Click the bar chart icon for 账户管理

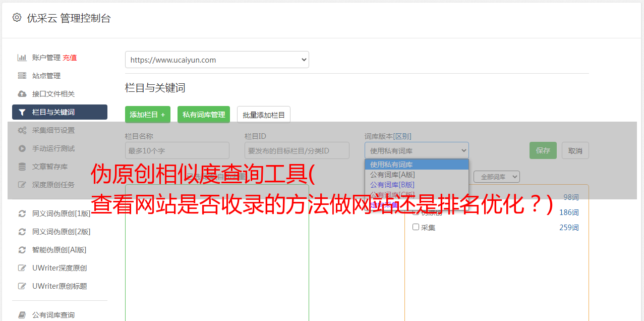pyautogui.click(x=22, y=58)
